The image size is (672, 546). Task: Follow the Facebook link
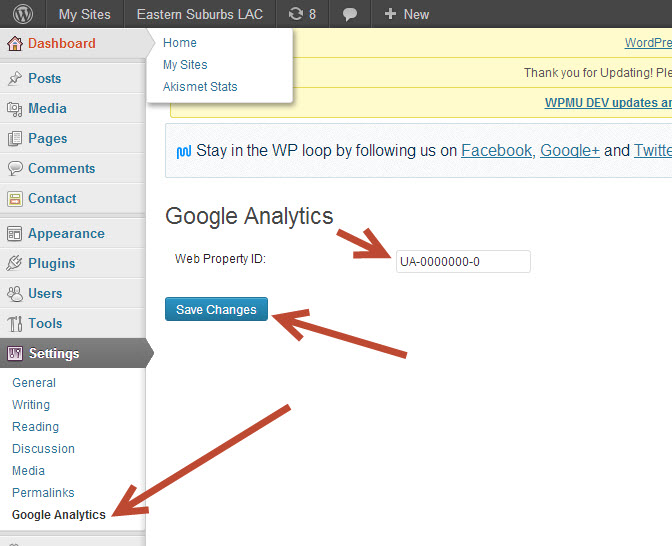(496, 151)
